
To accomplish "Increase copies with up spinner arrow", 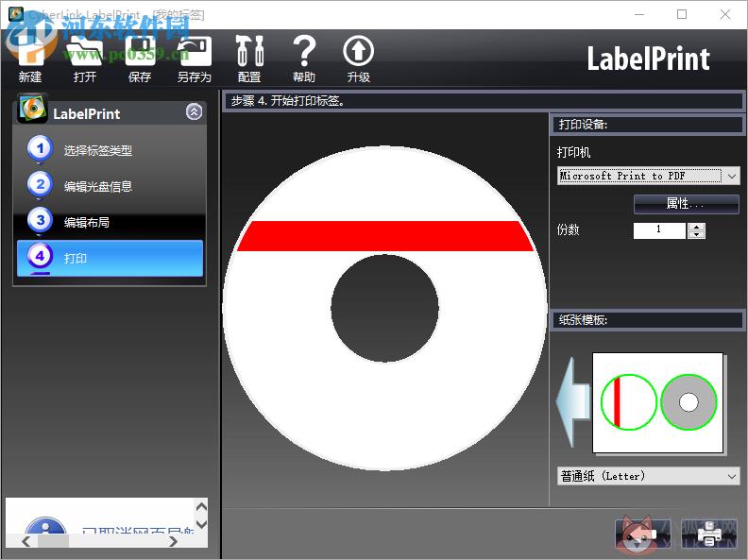I will pyautogui.click(x=696, y=227).
